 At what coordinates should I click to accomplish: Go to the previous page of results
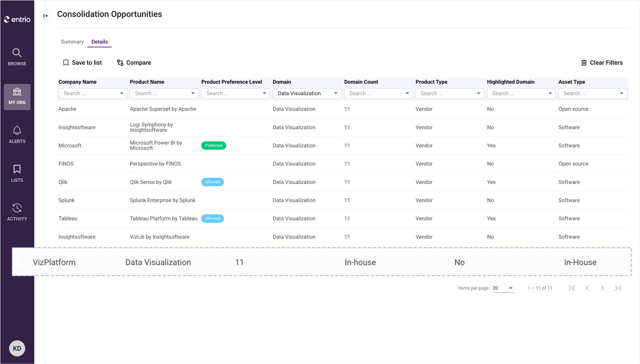coord(587,288)
